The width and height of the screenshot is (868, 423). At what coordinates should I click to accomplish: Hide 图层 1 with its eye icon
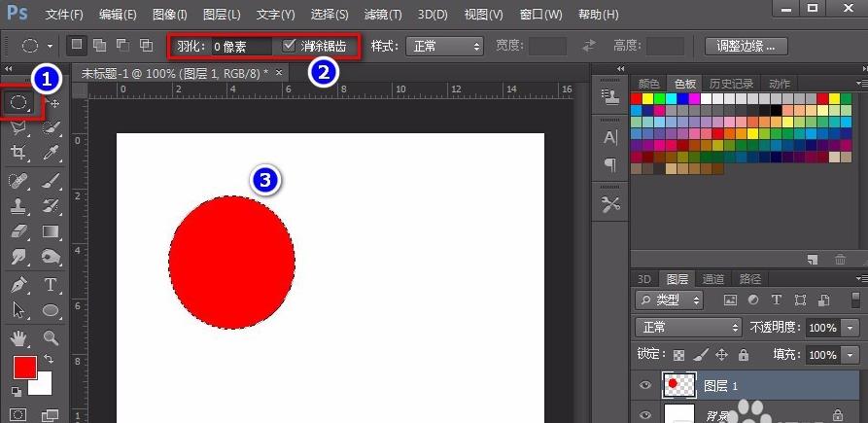point(644,385)
